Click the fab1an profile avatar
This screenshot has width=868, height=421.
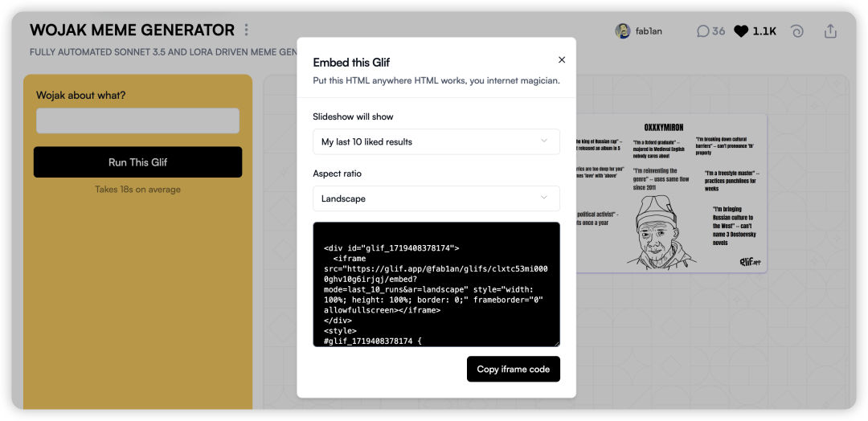click(x=622, y=31)
